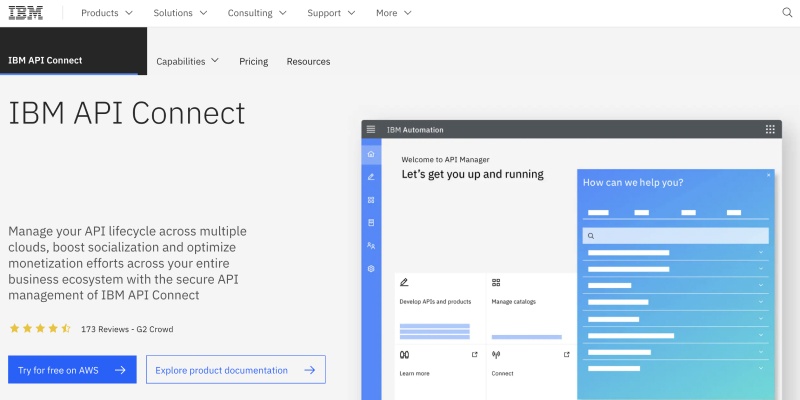800x400 pixels.
Task: Click Welcome to API Manager text
Action: pos(445,160)
